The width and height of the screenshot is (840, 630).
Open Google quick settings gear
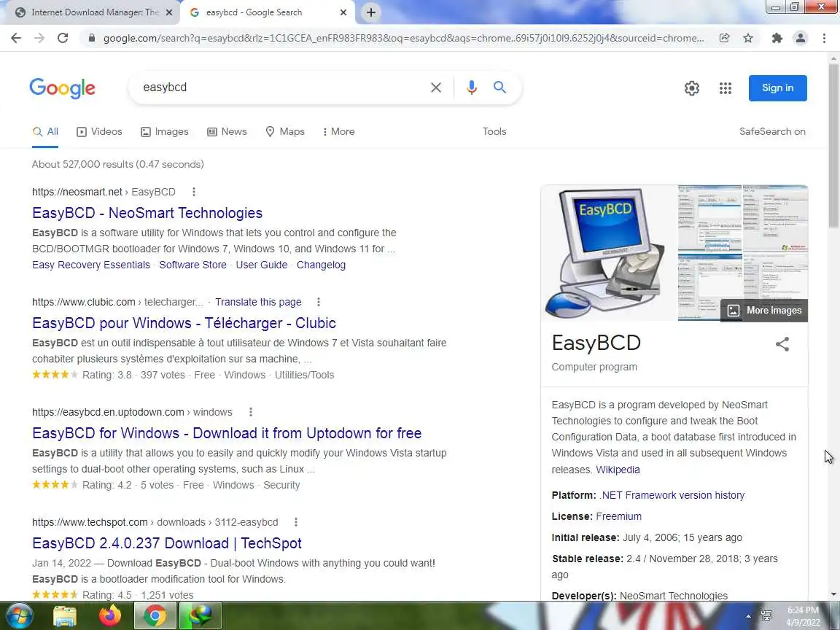(691, 87)
